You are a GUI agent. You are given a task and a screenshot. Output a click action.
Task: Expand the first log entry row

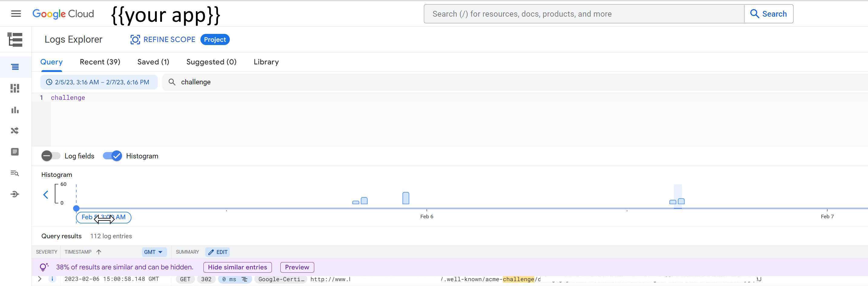point(40,279)
